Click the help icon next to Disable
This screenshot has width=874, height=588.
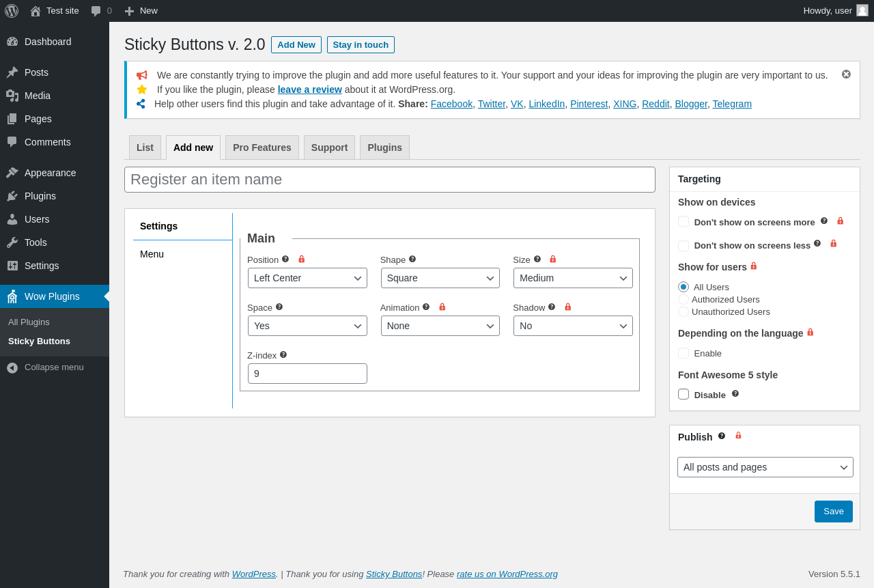click(x=735, y=393)
